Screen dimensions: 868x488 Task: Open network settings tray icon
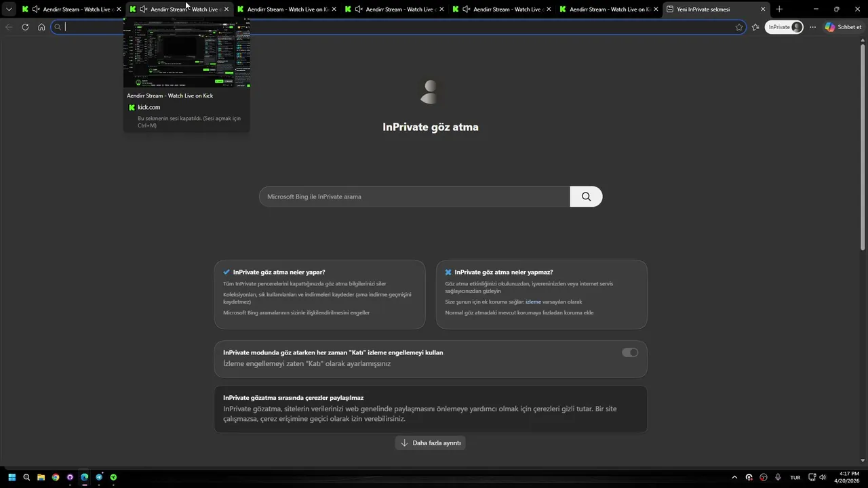tap(812, 477)
